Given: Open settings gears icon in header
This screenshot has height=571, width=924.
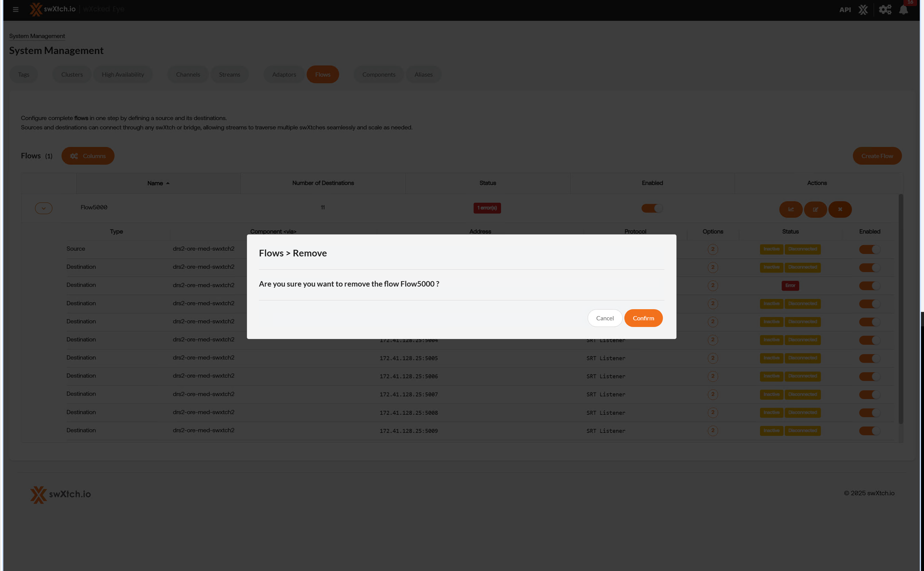Looking at the screenshot, I should (885, 10).
